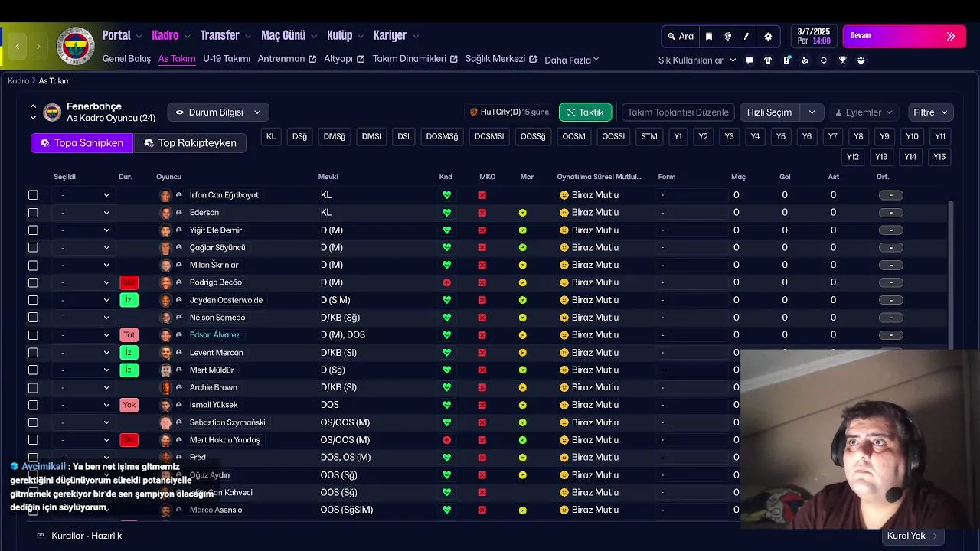Click Rodrigo Becão's red injury condition icon

446,282
